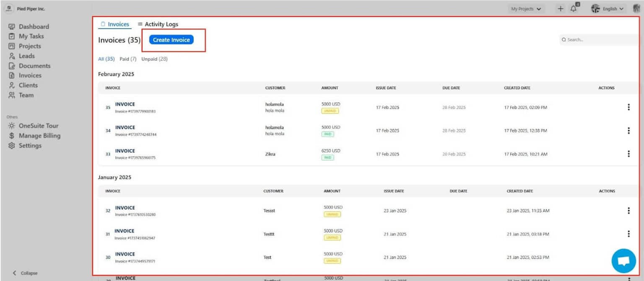
Task: Switch to the Activity Logs tab
Action: pyautogui.click(x=158, y=24)
